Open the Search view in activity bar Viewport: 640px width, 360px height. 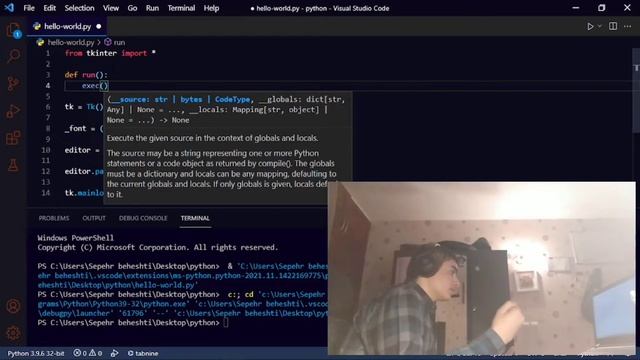tap(13, 56)
